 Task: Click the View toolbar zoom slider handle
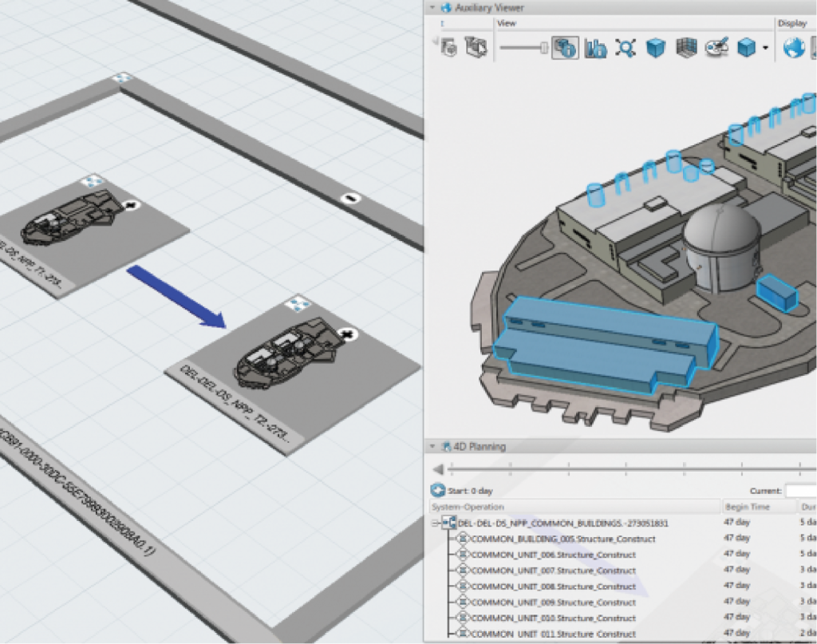click(x=544, y=48)
